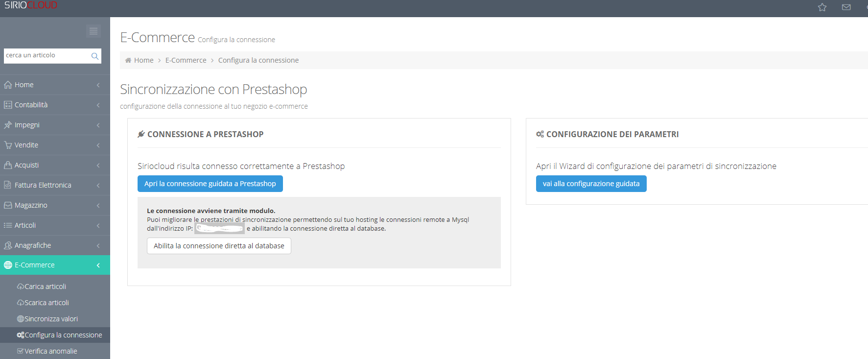Expand the Impegni menu chevron
The width and height of the screenshot is (868, 359).
pos(98,125)
